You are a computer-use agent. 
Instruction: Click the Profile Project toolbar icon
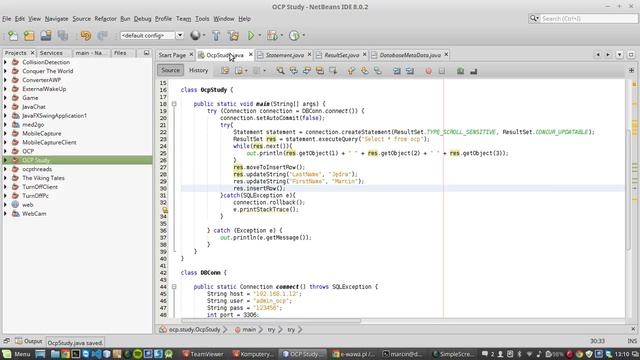click(x=294, y=36)
